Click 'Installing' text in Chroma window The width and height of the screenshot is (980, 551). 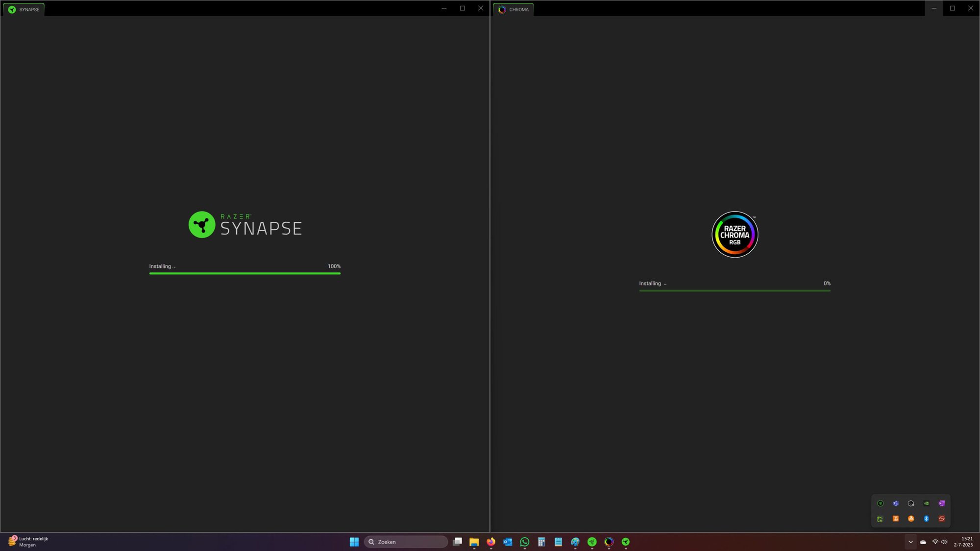650,284
